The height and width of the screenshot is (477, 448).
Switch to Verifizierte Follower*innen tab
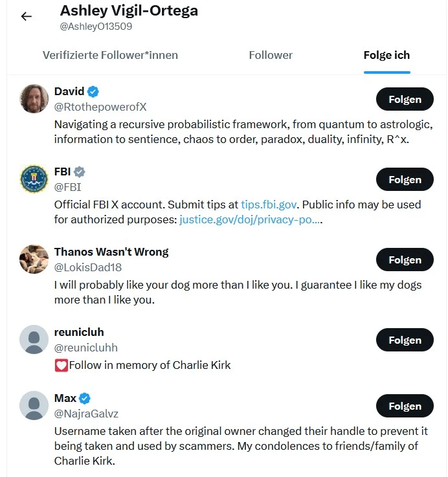110,56
